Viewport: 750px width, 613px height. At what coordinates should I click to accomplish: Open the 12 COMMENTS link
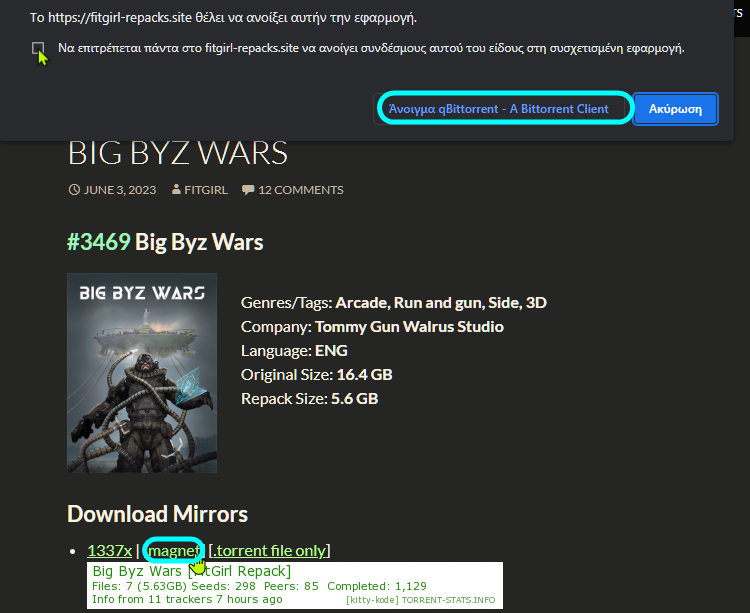coord(301,190)
